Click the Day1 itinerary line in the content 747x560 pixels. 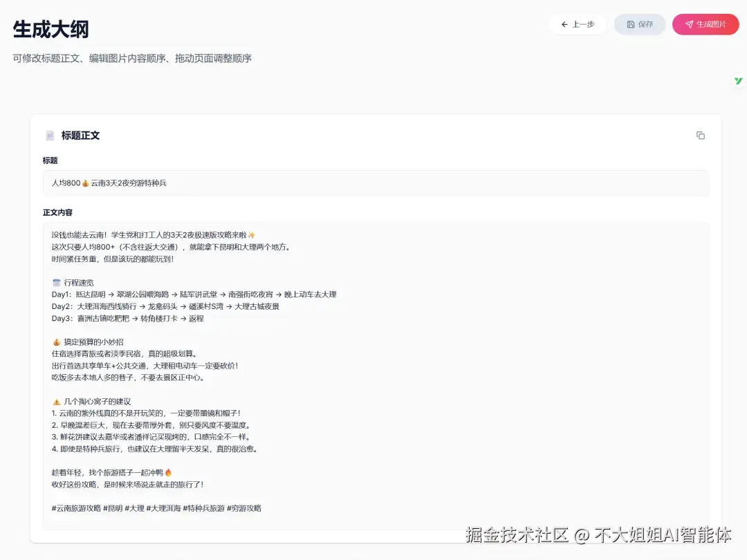tap(192, 294)
